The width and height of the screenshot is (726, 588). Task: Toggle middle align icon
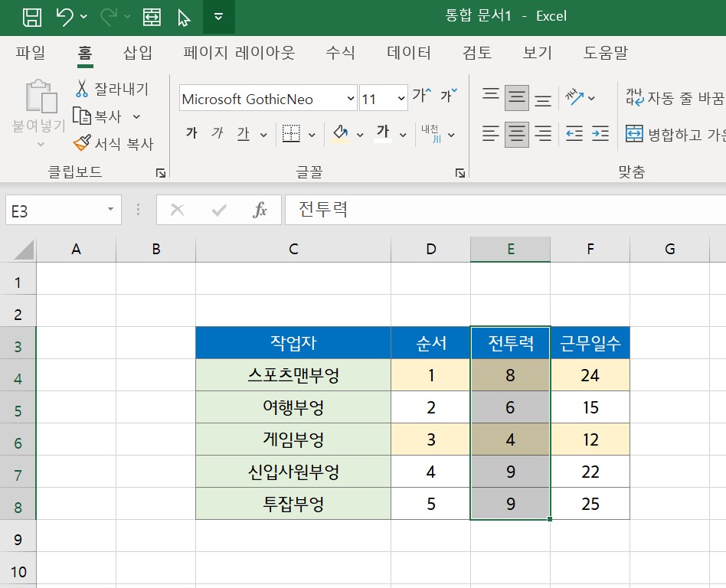click(x=517, y=98)
